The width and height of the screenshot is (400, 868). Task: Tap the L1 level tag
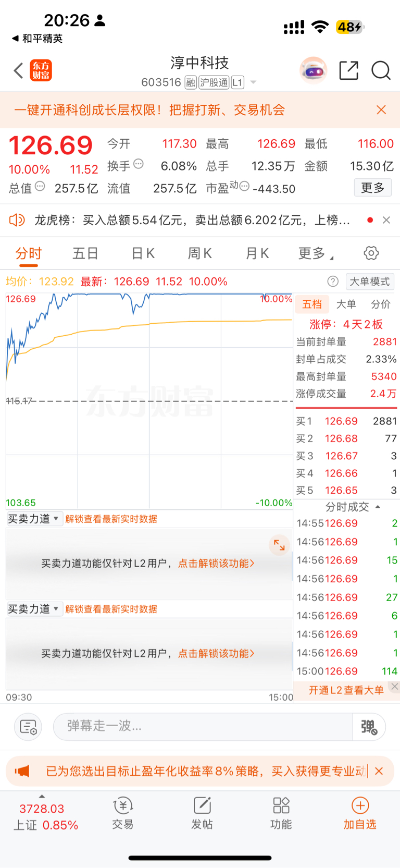(x=238, y=82)
